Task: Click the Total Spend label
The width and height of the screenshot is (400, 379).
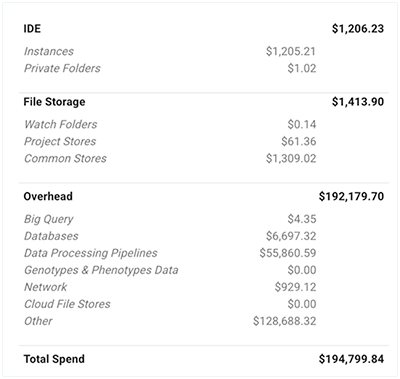Action: 54,359
